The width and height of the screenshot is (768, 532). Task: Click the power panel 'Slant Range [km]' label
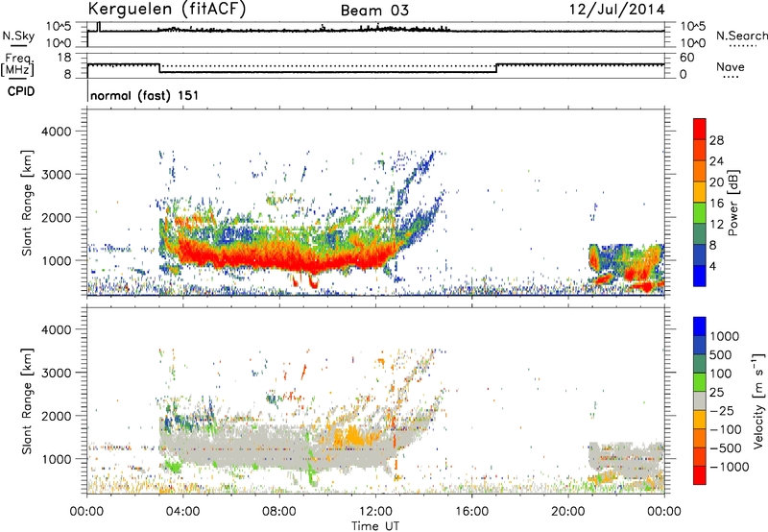point(27,203)
